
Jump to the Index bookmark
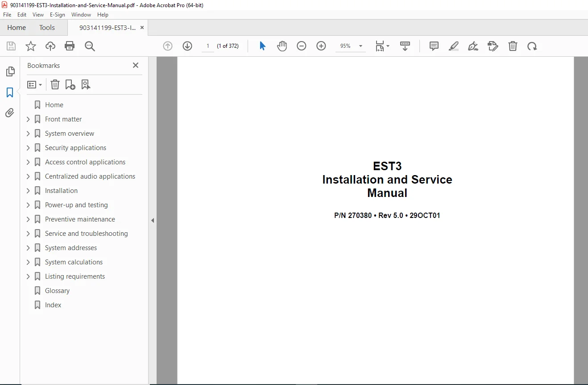(53, 305)
